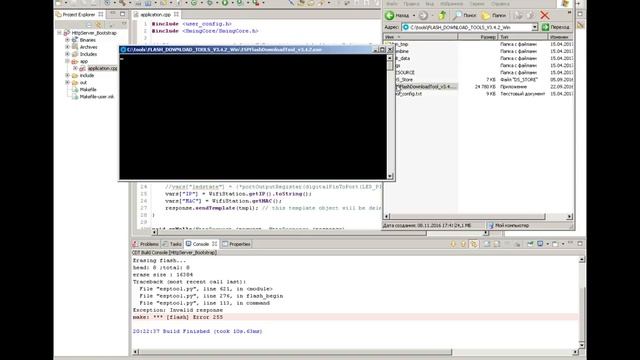This screenshot has width=640, height=360.
Task: Click the Debug icon in Eclipse toolbar
Action: 210,3
